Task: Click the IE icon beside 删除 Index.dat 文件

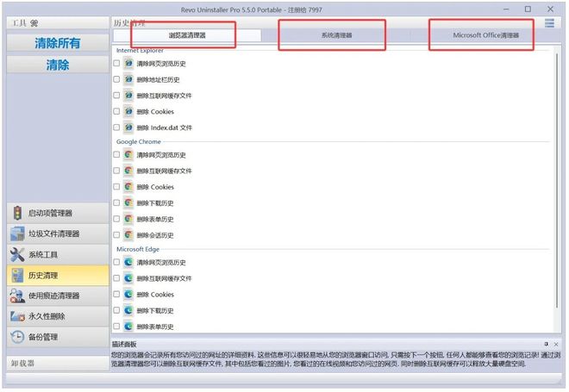Action: pos(128,128)
